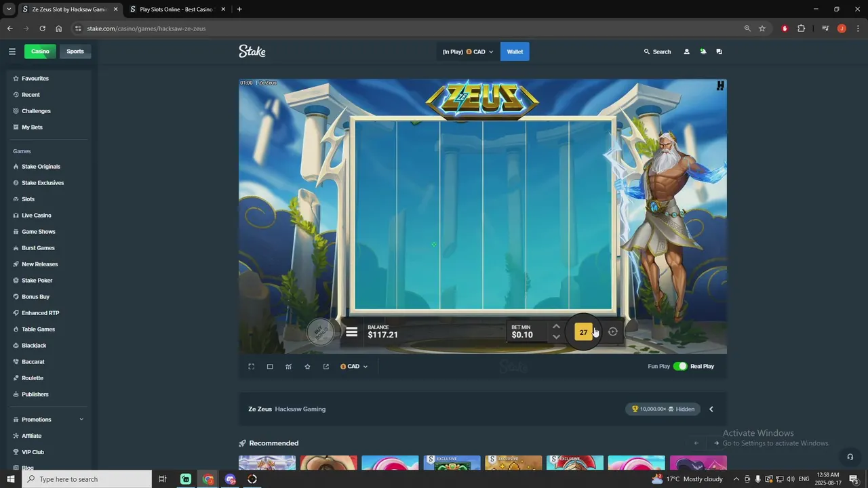Click the address bar URL
The width and height of the screenshot is (868, 488).
(x=146, y=28)
